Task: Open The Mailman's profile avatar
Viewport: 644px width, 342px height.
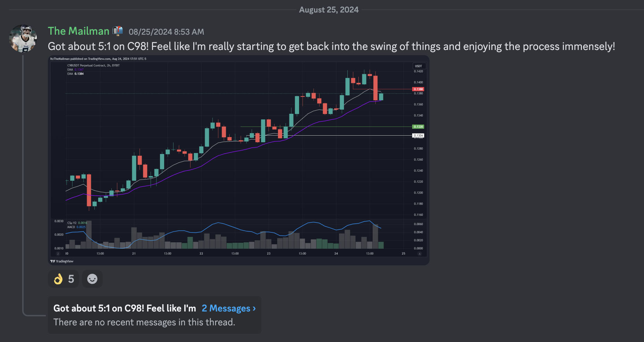Action: [23, 39]
